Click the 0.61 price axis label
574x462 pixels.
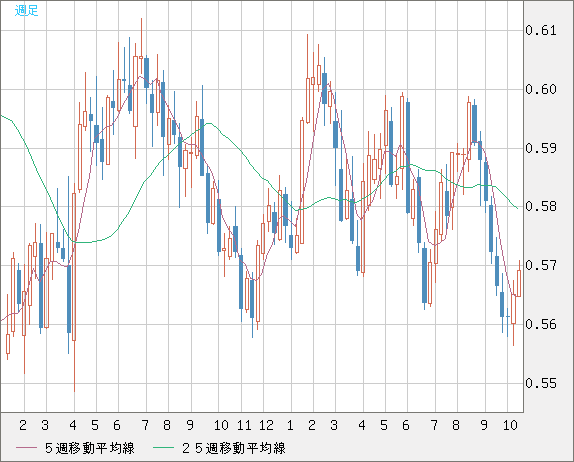541,30
